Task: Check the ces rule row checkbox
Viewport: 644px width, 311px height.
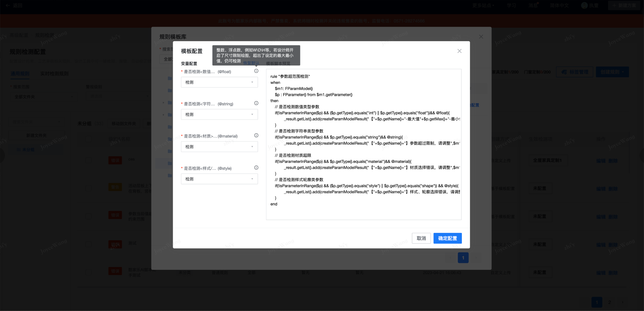Action: tap(88, 160)
